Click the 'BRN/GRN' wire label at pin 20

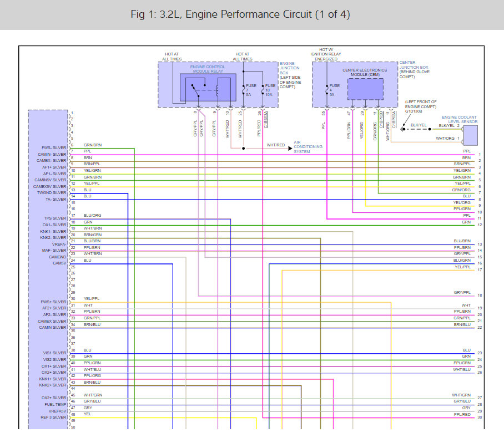click(x=93, y=235)
